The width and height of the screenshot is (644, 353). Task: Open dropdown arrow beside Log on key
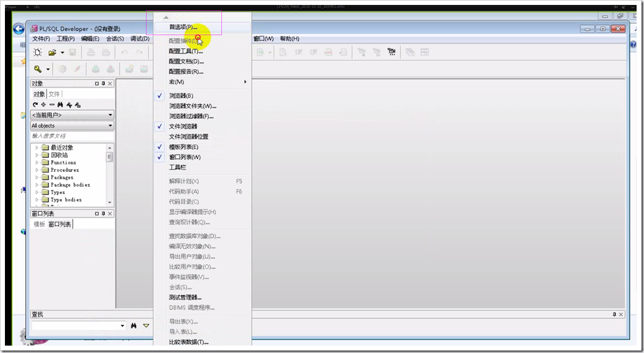click(48, 69)
